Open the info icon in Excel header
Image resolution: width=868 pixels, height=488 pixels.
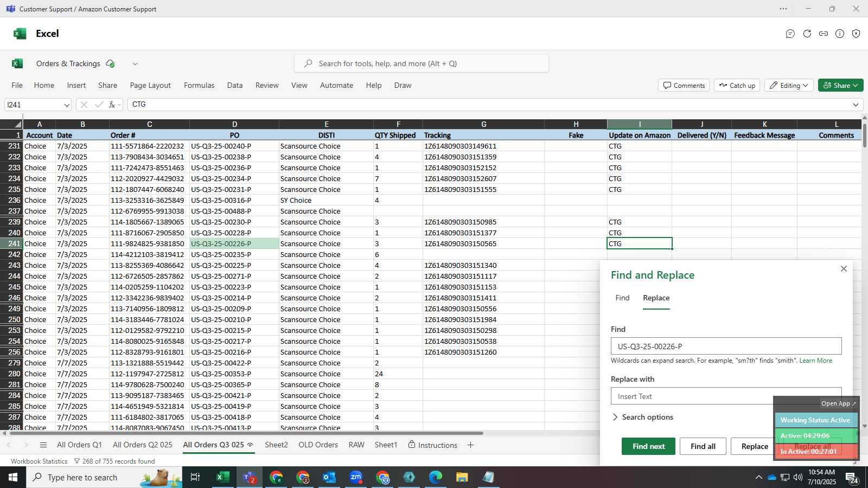click(x=840, y=34)
